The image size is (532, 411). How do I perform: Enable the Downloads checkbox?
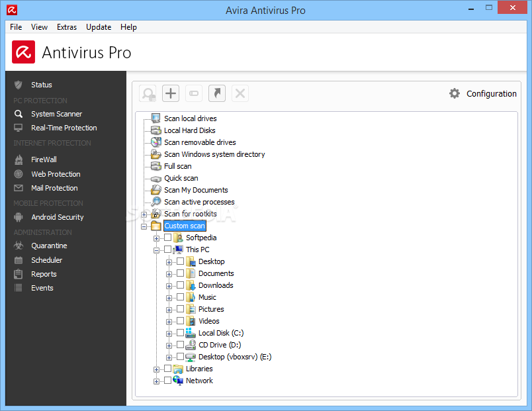[x=181, y=285]
